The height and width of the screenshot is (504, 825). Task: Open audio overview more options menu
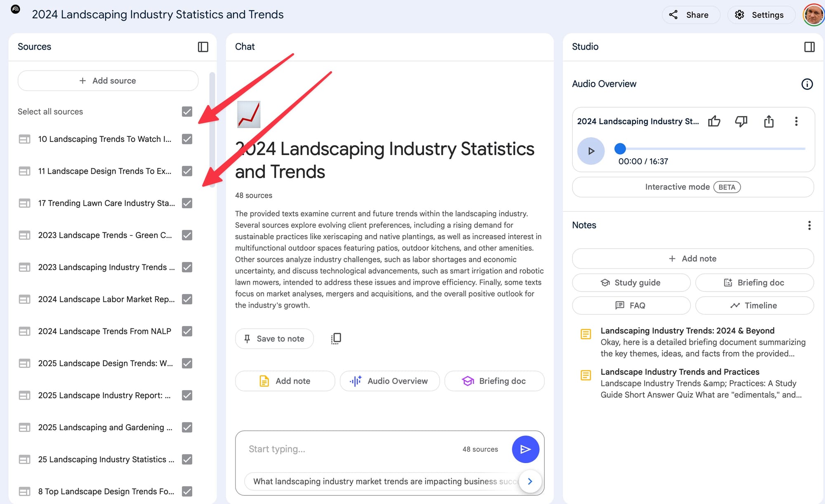tap(796, 121)
